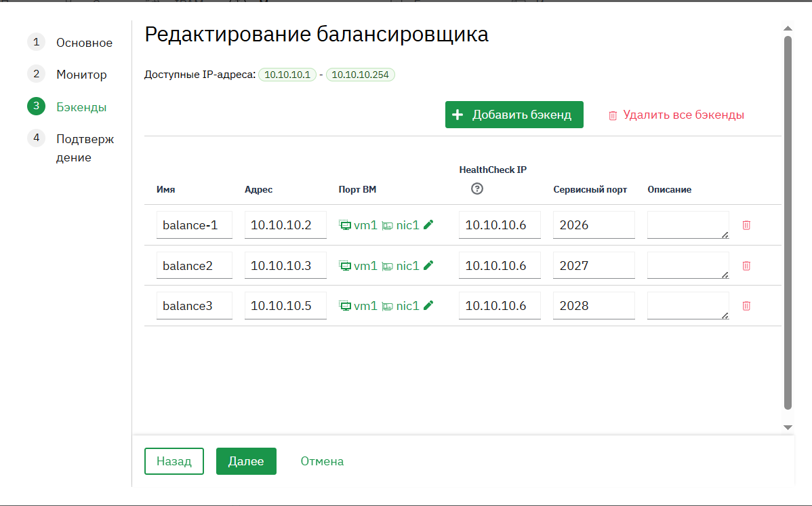This screenshot has height=506, width=812.
Task: Click the pencil icon in balance3 row
Action: (x=428, y=305)
